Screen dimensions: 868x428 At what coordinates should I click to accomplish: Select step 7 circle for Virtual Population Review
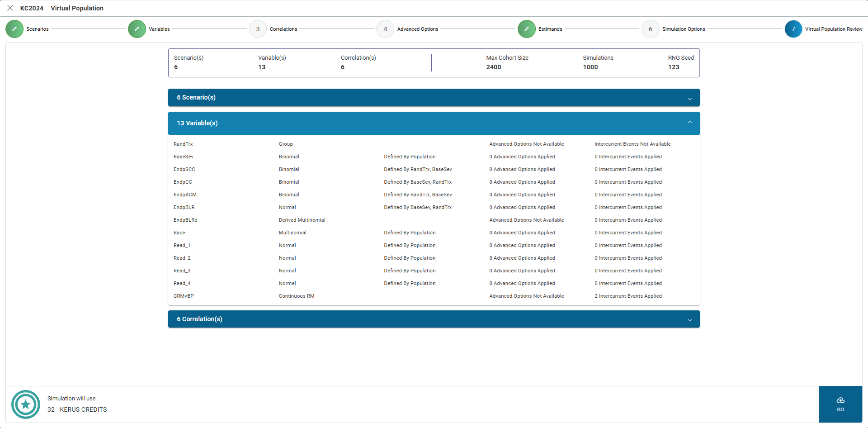(793, 29)
